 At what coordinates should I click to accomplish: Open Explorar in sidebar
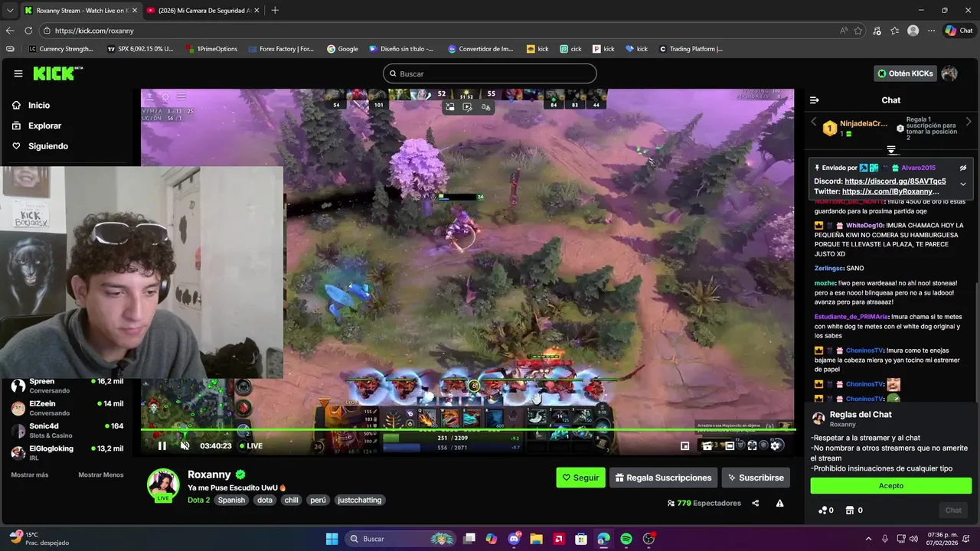pos(44,126)
